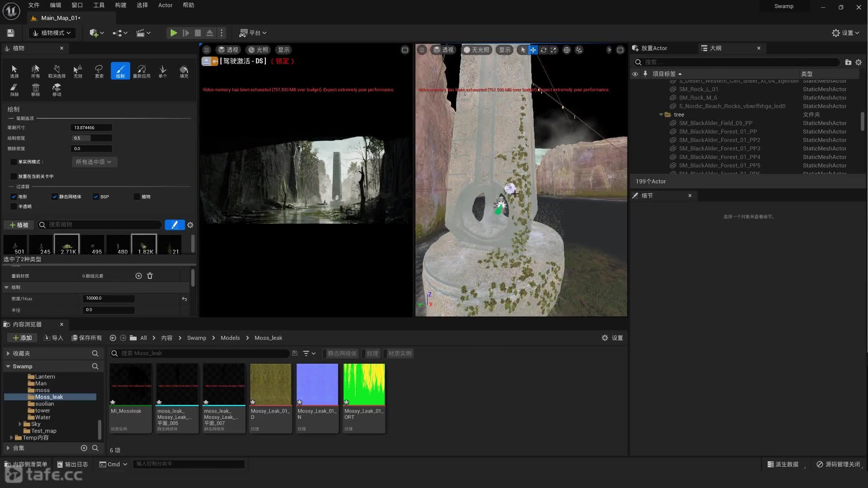Activate the 填充 fill foliage tool
This screenshot has height=488, width=868.
point(184,71)
